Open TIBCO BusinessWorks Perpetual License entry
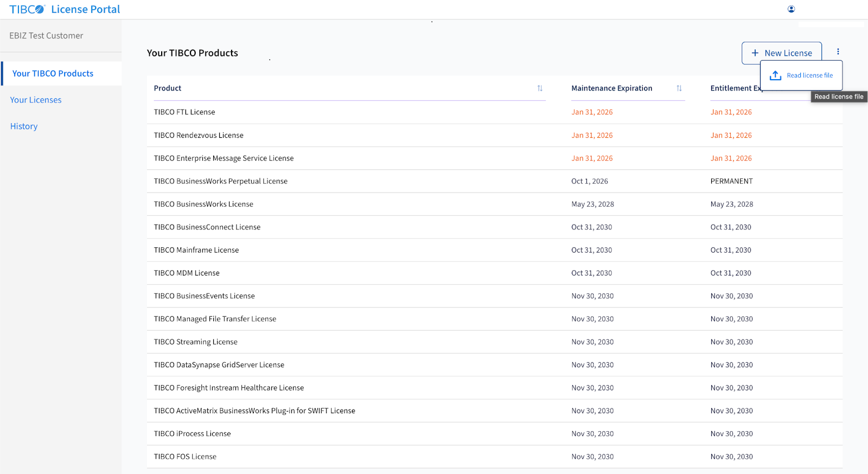The image size is (868, 474). pyautogui.click(x=220, y=181)
